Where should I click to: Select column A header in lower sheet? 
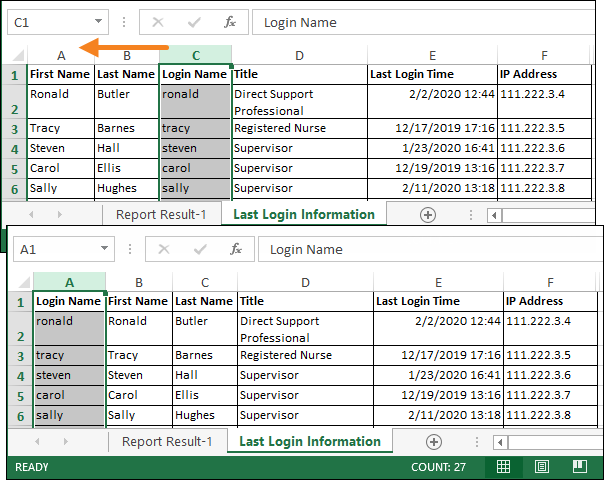[x=69, y=282]
